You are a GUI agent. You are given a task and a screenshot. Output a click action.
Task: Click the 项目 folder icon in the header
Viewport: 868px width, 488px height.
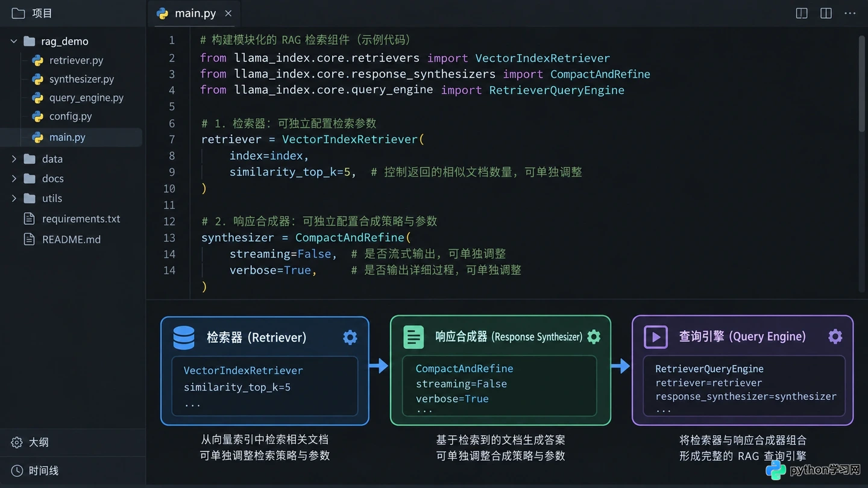(x=18, y=13)
